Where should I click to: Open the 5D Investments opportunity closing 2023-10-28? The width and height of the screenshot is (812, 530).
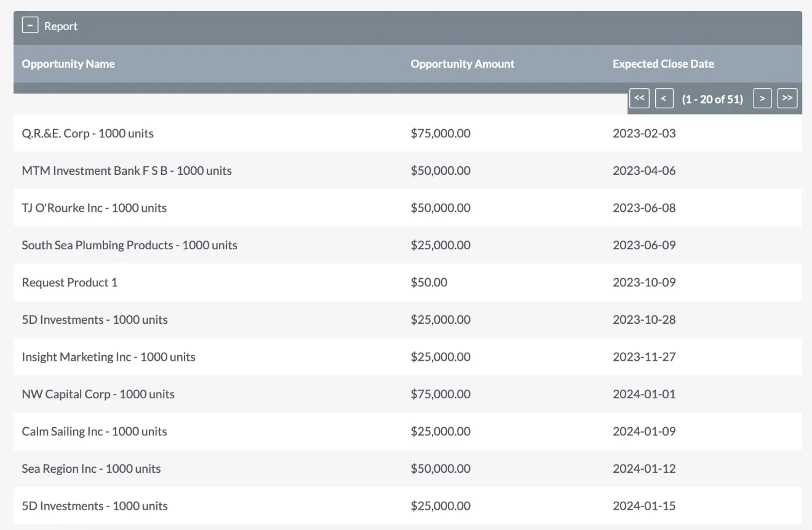[94, 319]
